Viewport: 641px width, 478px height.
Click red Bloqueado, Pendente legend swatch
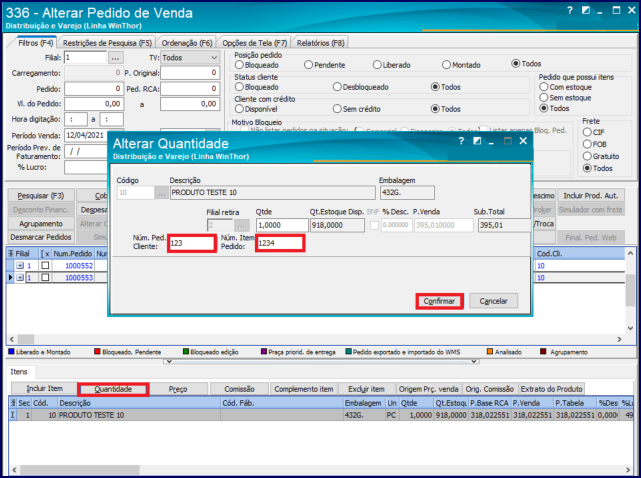[x=97, y=352]
